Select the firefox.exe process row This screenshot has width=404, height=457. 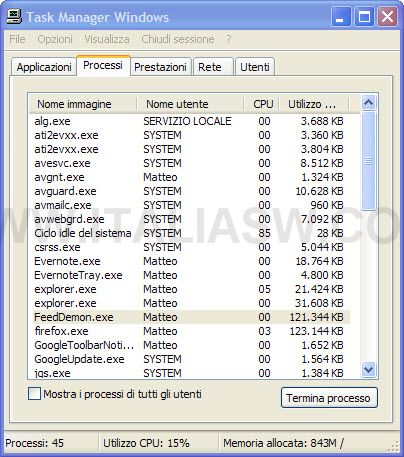(192, 331)
